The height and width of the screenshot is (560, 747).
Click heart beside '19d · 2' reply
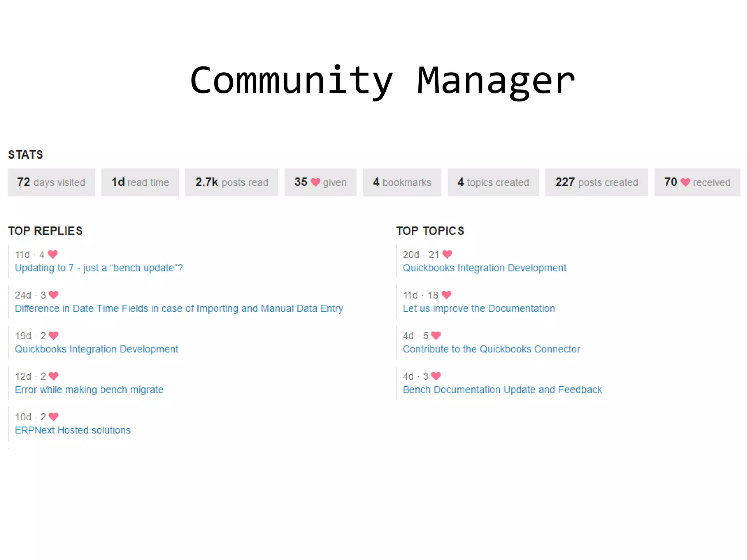[54, 335]
